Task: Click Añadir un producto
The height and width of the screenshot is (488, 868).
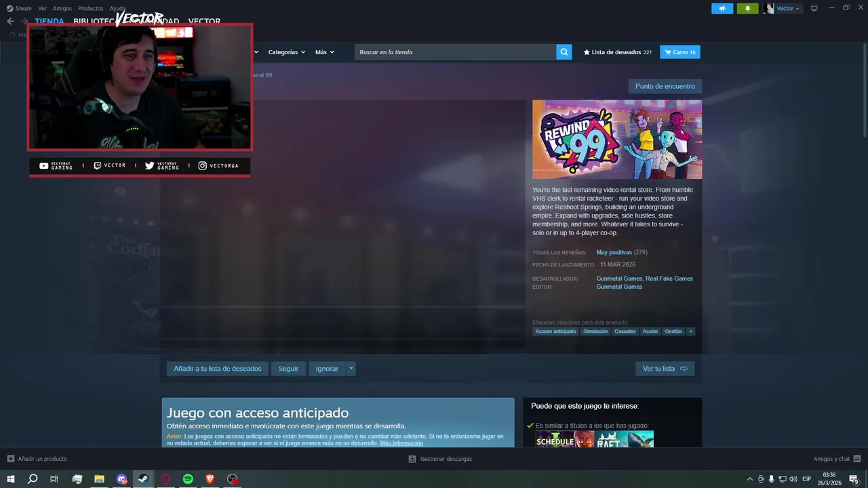Action: pyautogui.click(x=37, y=459)
